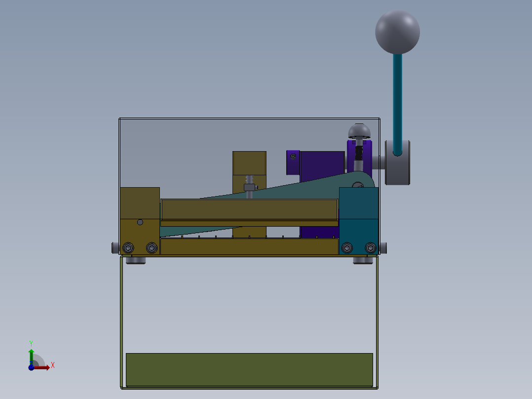
Task: Click the green Y axis arrow of the triad
Action: point(31,357)
